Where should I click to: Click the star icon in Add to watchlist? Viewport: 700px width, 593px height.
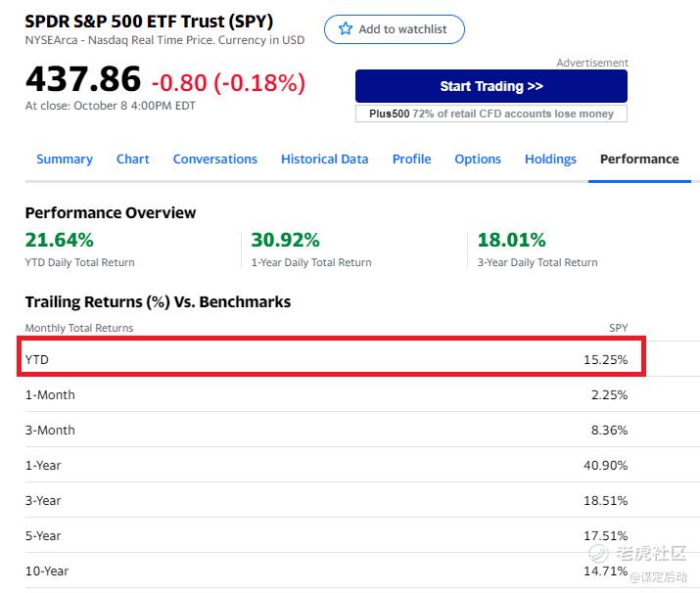[x=345, y=29]
